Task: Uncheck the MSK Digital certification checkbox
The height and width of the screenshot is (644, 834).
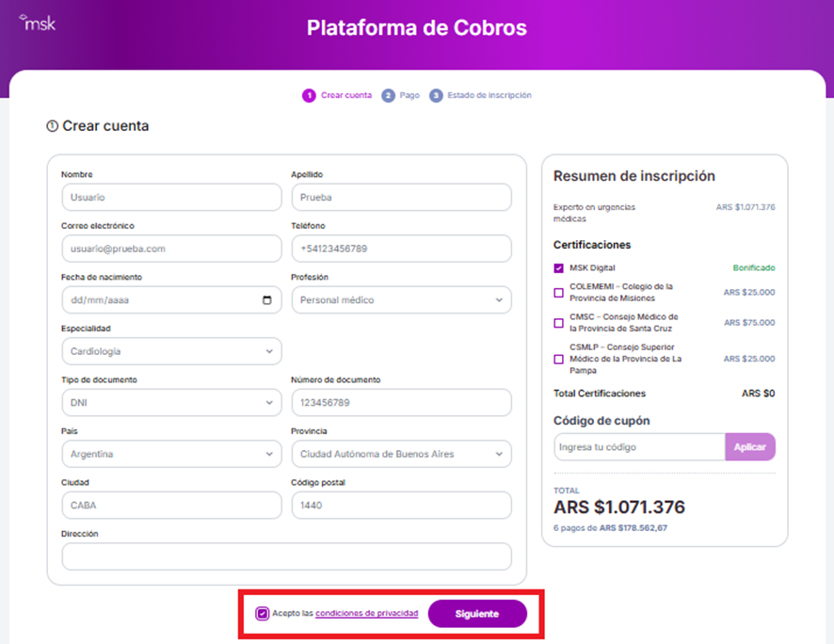Action: (x=558, y=268)
